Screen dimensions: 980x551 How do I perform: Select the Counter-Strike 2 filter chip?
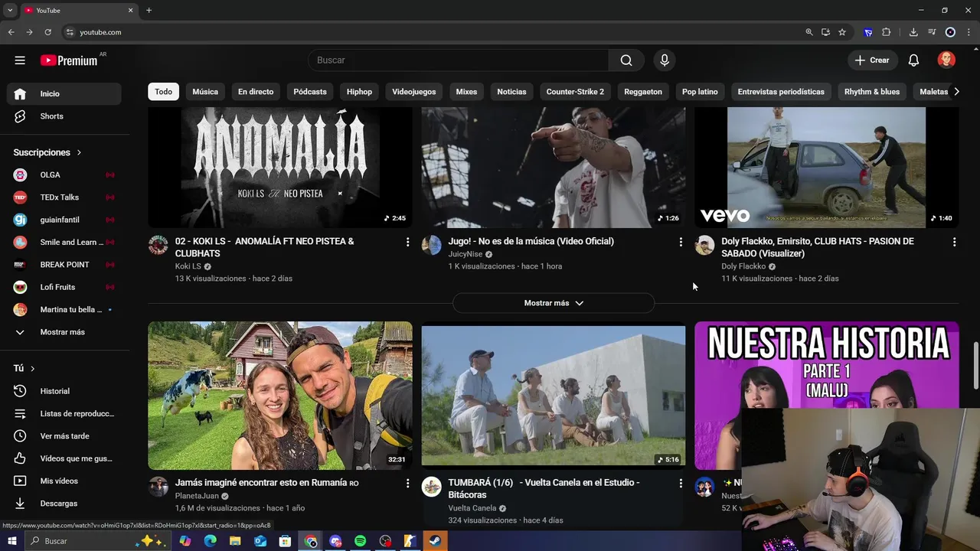tap(575, 92)
